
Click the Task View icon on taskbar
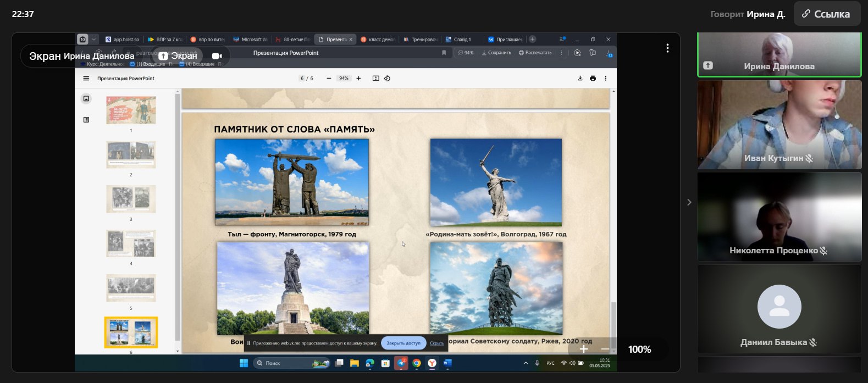[339, 363]
